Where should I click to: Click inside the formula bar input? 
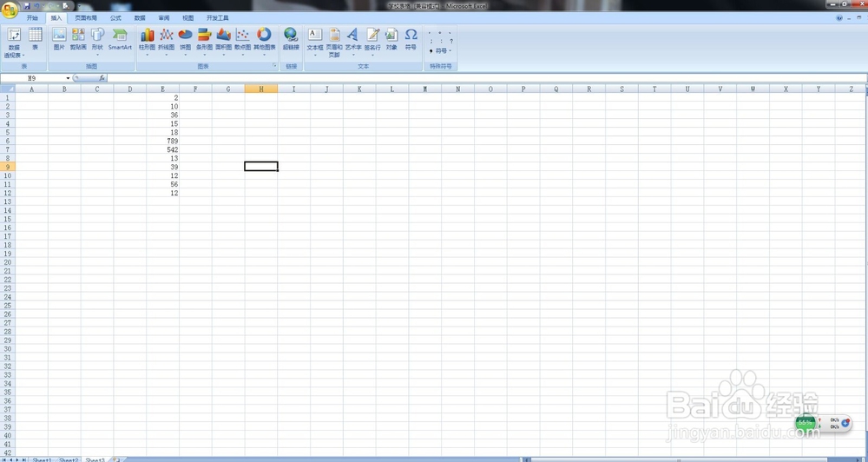tap(487, 78)
